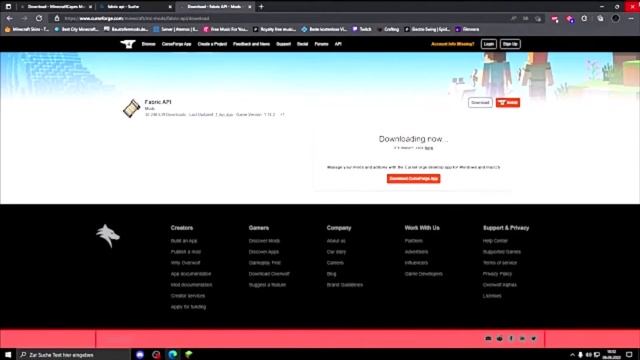Screen dimensions: 640x360
Task: Show hidden system tray icons chevron
Action: point(572,355)
